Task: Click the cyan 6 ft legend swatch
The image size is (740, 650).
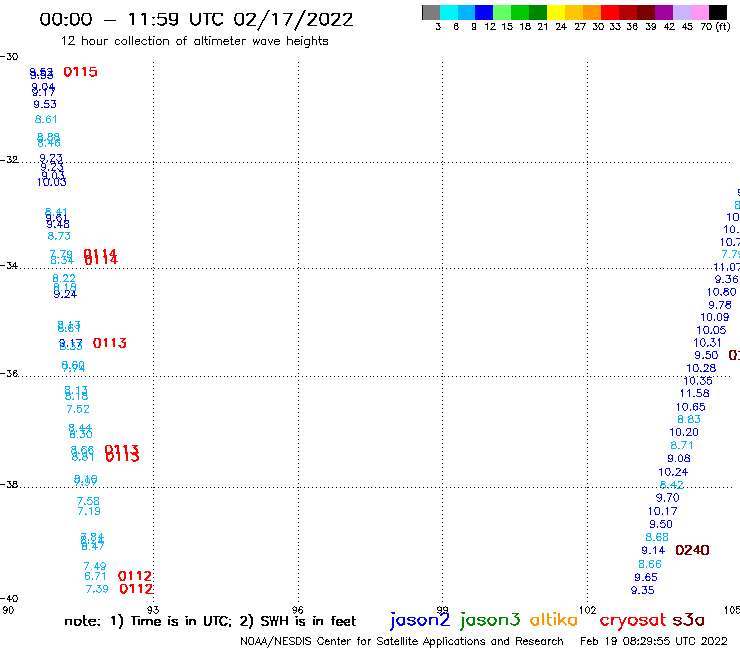Action: 449,12
